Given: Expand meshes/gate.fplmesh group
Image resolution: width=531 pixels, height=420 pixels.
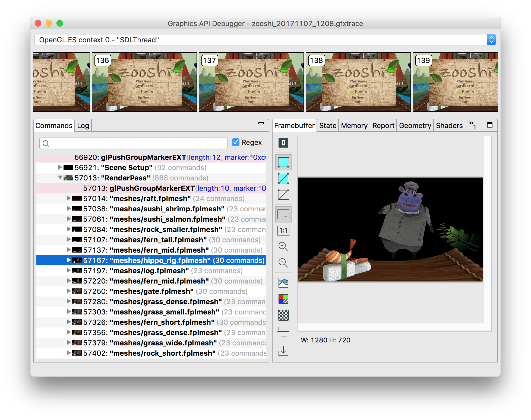Looking at the screenshot, I should click(69, 291).
